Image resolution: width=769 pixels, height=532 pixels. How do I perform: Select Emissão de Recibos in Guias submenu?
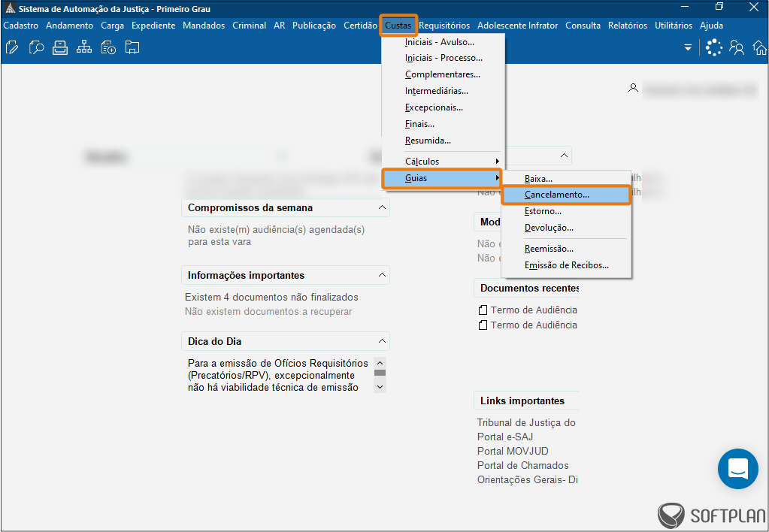point(566,265)
